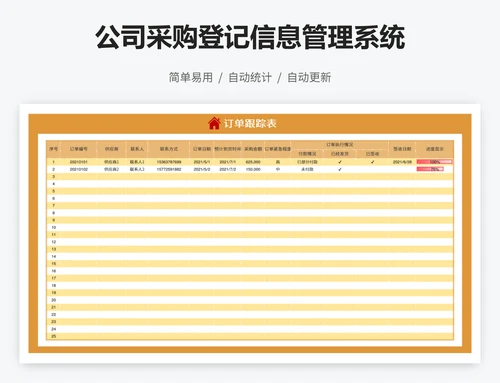Select the 供应商 column header
Screen dimensions: 500x383
(111, 149)
